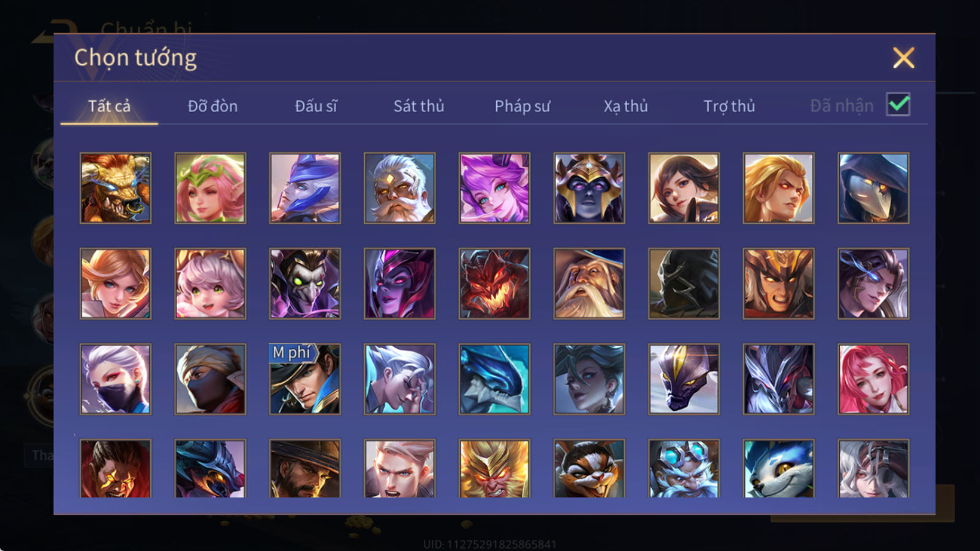The width and height of the screenshot is (980, 551).
Task: Select the masked white-haired ninja girl
Action: click(x=115, y=379)
